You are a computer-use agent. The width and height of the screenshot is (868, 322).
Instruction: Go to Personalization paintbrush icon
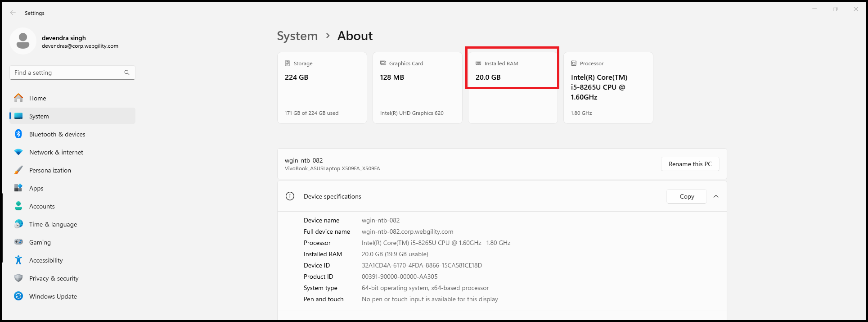(18, 170)
